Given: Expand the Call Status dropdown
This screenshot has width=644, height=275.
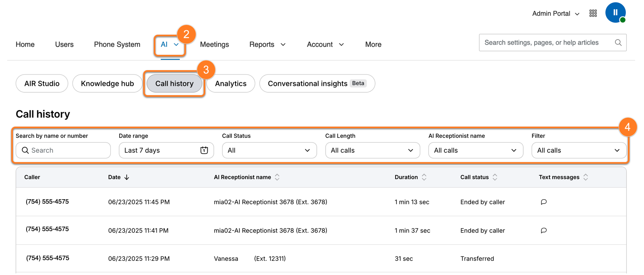Looking at the screenshot, I should coord(269,150).
